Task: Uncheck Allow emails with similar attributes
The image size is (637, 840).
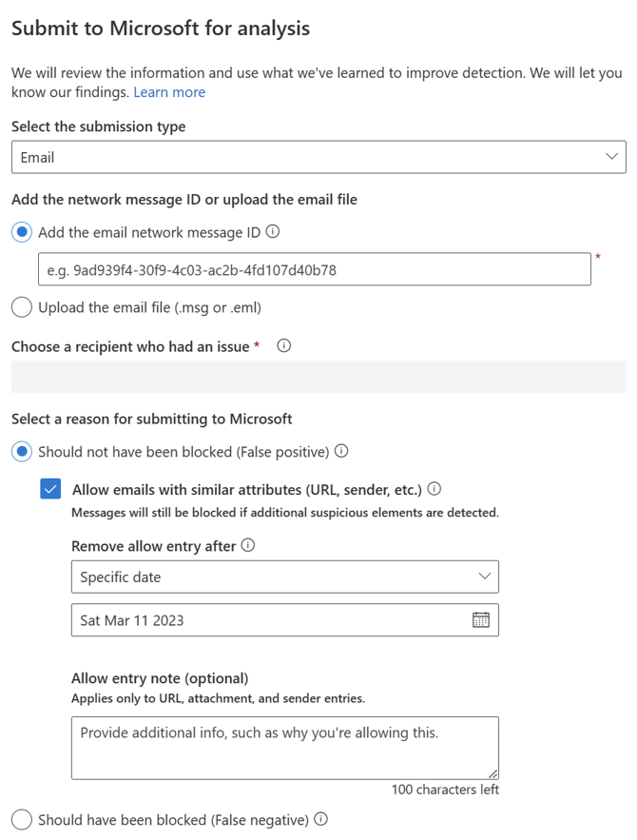Action: click(50, 489)
